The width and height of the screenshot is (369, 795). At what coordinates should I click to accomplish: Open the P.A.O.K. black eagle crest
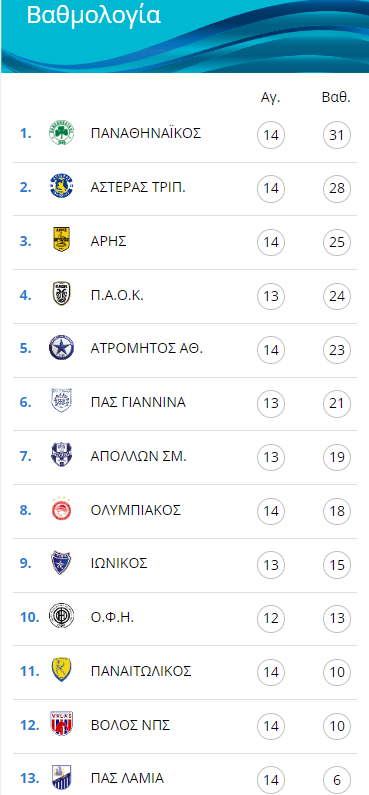pos(61,294)
